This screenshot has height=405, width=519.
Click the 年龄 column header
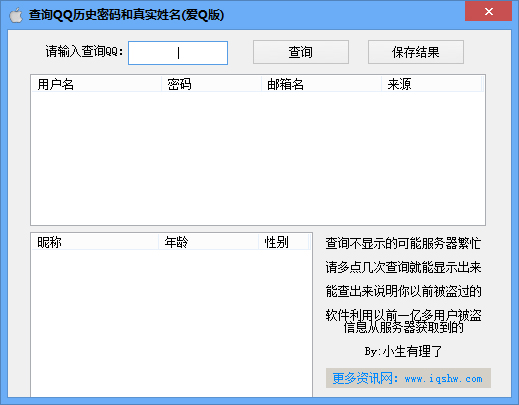click(208, 242)
